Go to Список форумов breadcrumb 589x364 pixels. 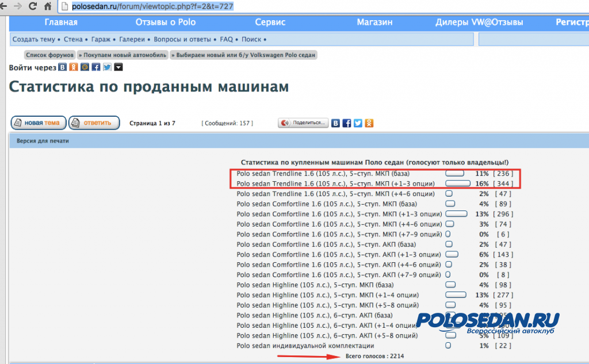click(49, 55)
